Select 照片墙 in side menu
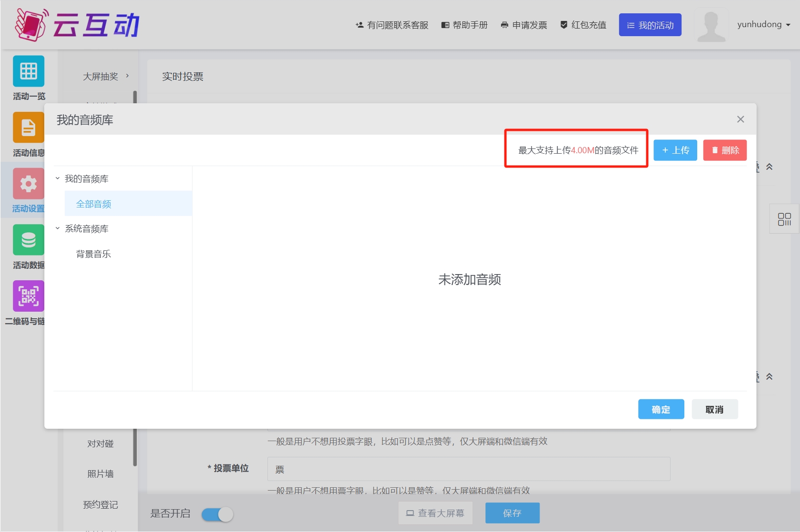The height and width of the screenshot is (532, 800). [100, 474]
